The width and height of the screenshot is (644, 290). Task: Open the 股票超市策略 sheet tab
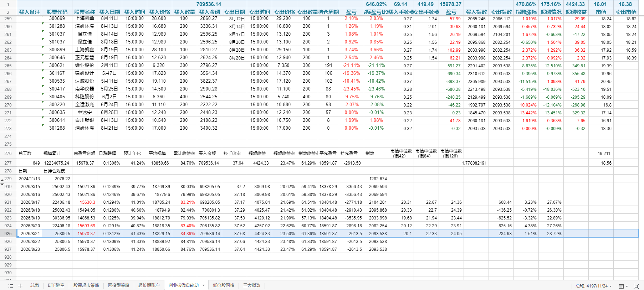pos(86,285)
